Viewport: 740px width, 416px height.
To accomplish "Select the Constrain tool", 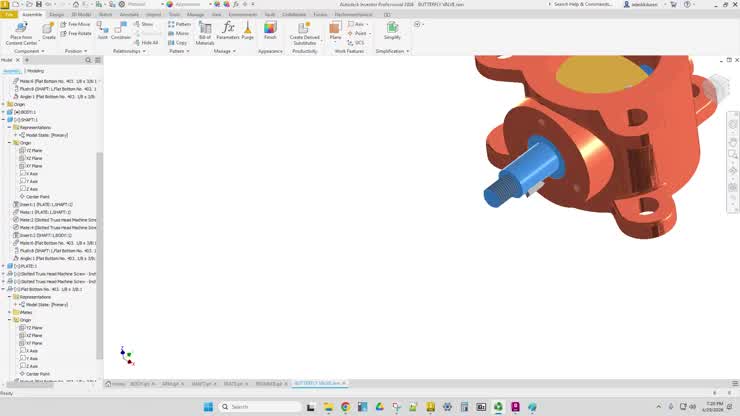I will tap(120, 31).
